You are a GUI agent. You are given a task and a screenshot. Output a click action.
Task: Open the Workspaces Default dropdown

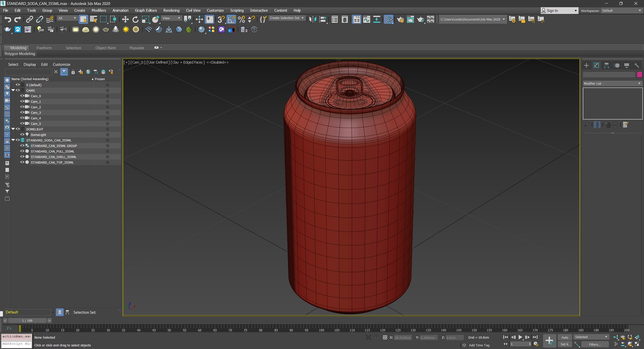(621, 11)
